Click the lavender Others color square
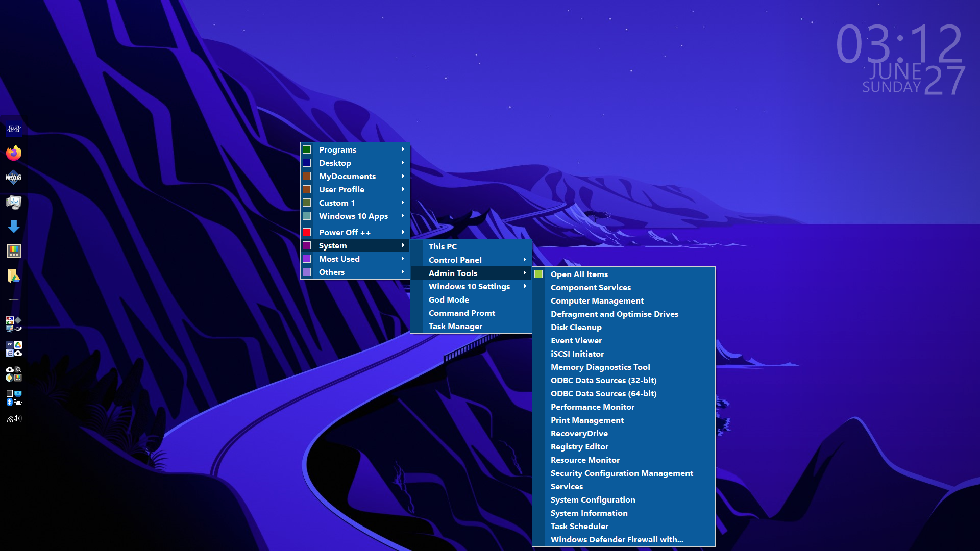Image resolution: width=980 pixels, height=551 pixels. pyautogui.click(x=307, y=272)
